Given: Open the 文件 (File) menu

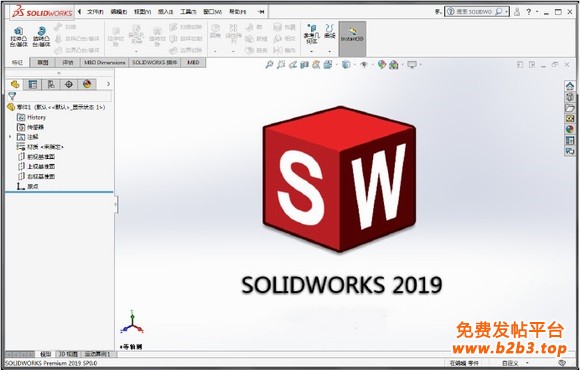Looking at the screenshot, I should [x=95, y=12].
